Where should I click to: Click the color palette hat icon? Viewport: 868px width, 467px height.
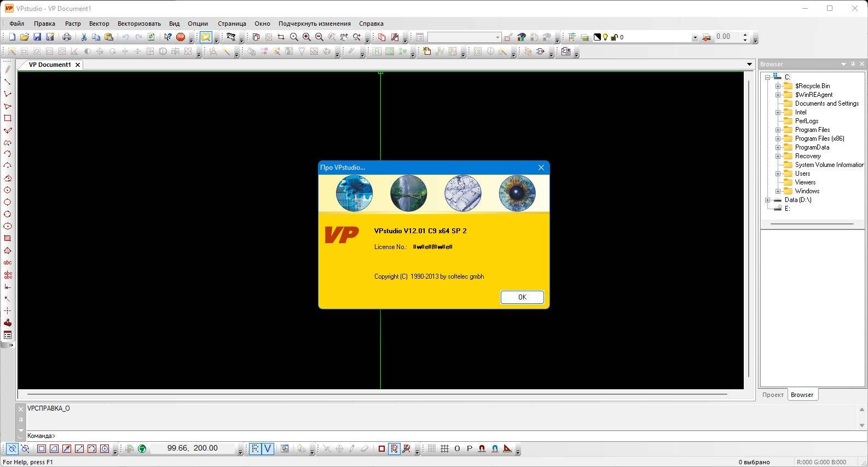[521, 37]
